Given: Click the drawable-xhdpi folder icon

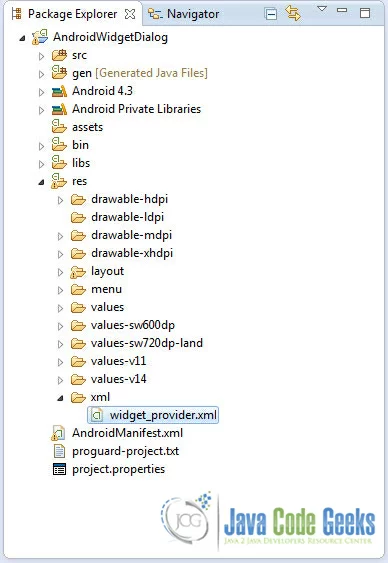Looking at the screenshot, I should tap(78, 253).
